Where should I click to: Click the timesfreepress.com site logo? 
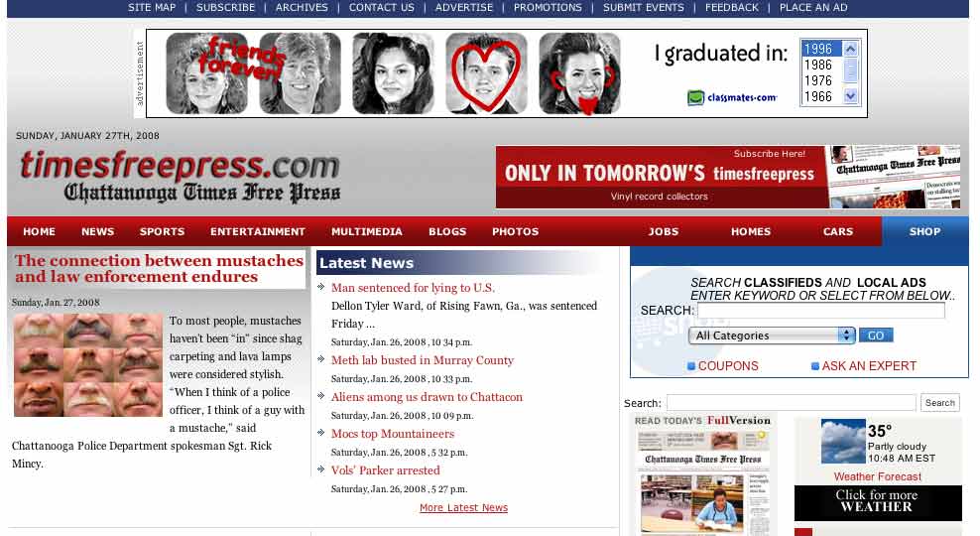[x=180, y=176]
